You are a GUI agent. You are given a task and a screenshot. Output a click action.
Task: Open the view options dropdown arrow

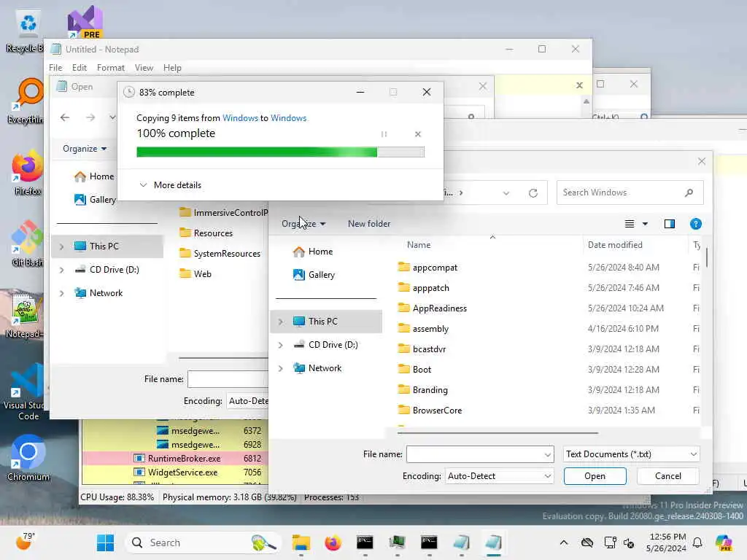pos(645,224)
